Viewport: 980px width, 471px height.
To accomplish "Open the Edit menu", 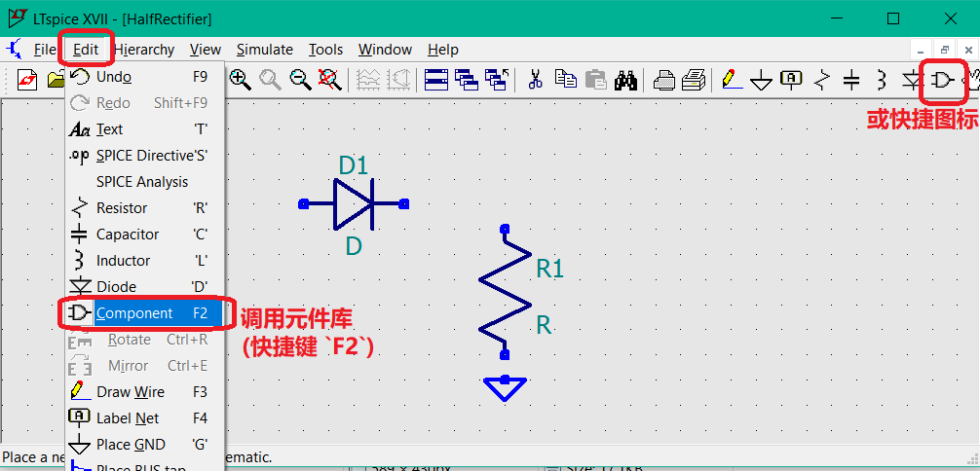I will [86, 50].
